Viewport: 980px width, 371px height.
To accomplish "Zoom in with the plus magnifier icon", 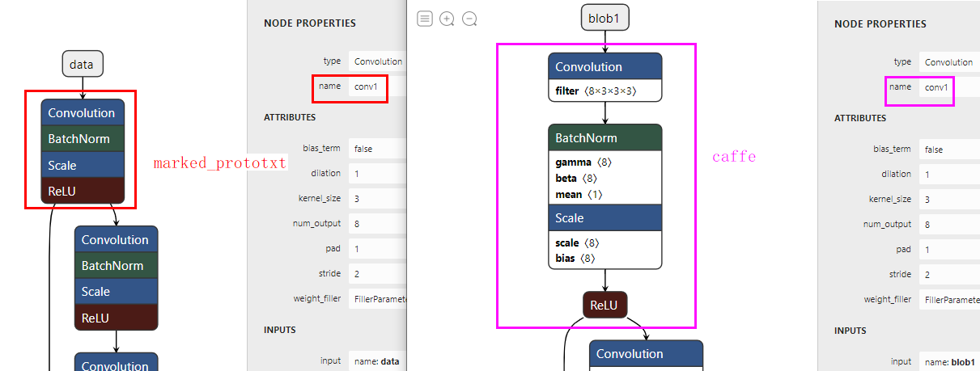I will tap(447, 19).
